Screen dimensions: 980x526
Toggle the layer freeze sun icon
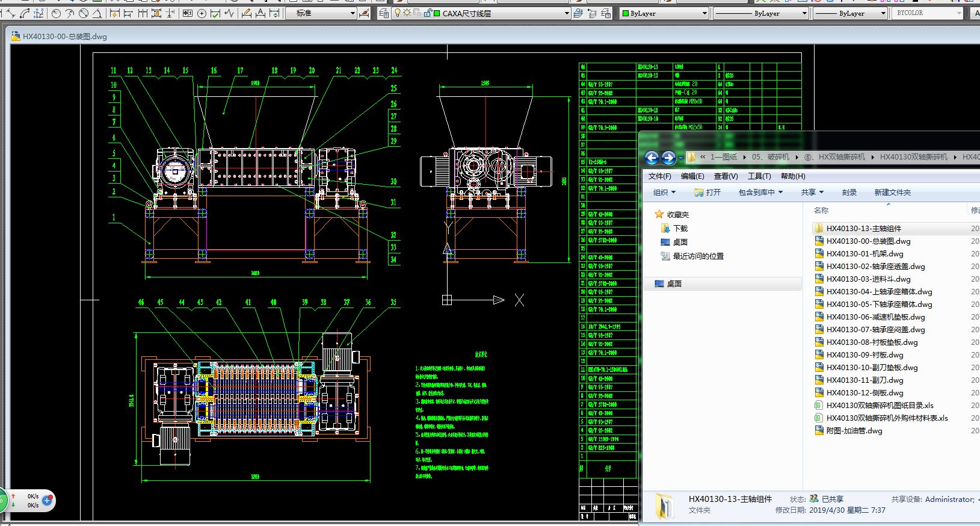(x=407, y=13)
